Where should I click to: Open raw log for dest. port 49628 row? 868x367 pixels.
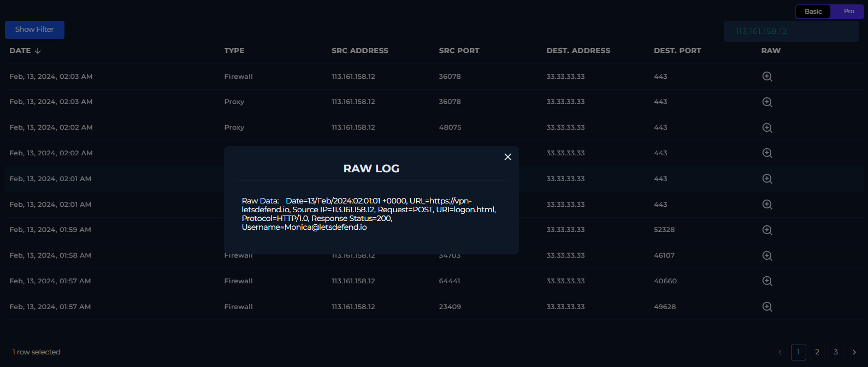coord(767,307)
